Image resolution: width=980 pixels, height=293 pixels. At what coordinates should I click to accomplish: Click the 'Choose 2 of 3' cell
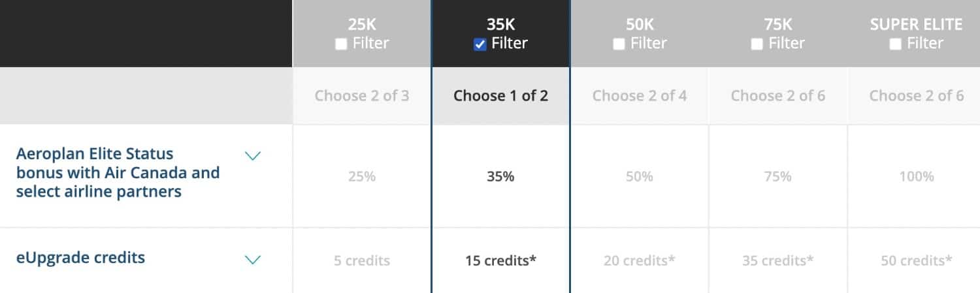coord(362,96)
